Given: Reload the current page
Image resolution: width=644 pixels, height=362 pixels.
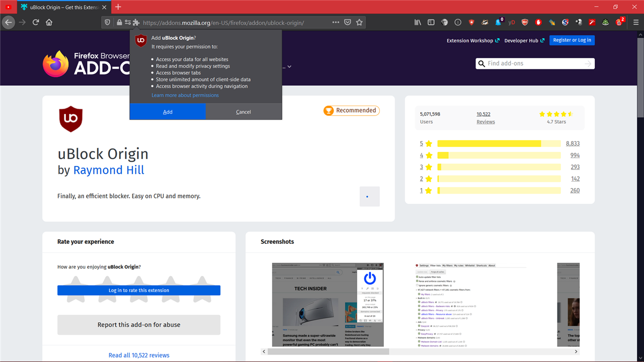Looking at the screenshot, I should tap(36, 22).
